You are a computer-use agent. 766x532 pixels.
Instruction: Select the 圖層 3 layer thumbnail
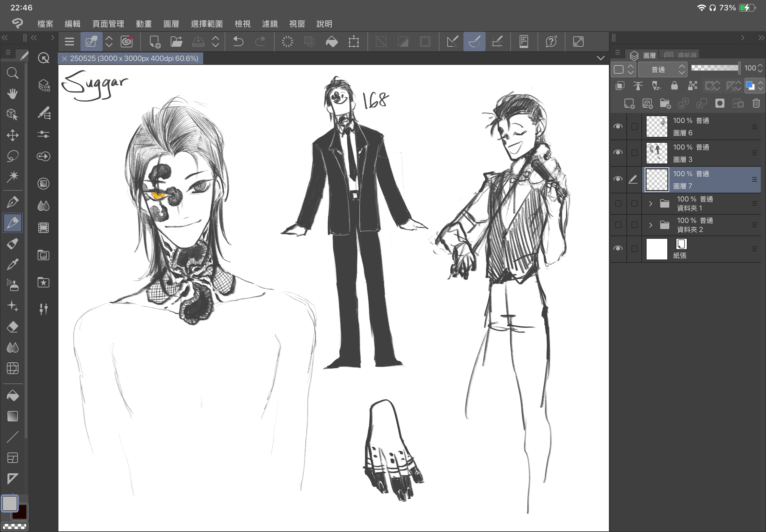click(657, 153)
